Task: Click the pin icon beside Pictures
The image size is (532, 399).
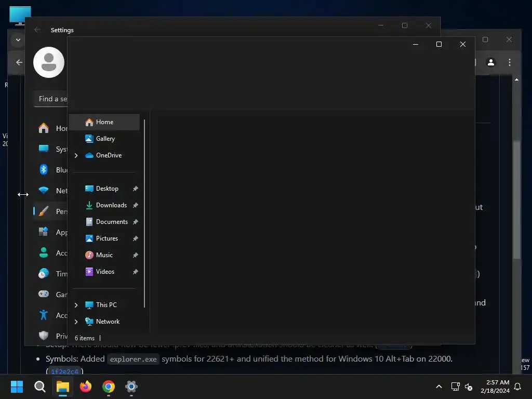Action: tap(136, 238)
